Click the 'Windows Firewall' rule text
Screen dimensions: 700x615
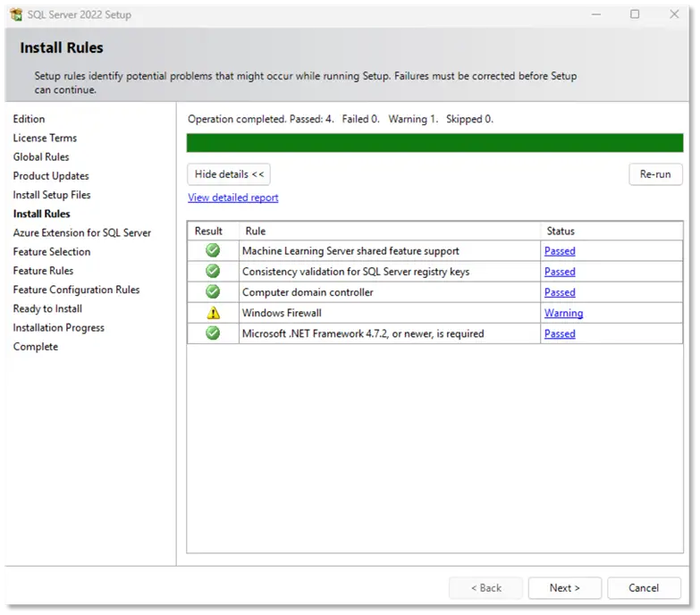pyautogui.click(x=282, y=313)
